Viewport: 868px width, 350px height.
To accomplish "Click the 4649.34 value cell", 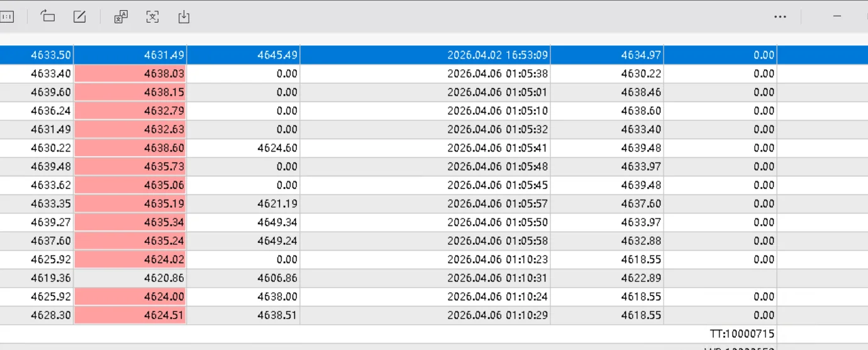I will tap(243, 222).
